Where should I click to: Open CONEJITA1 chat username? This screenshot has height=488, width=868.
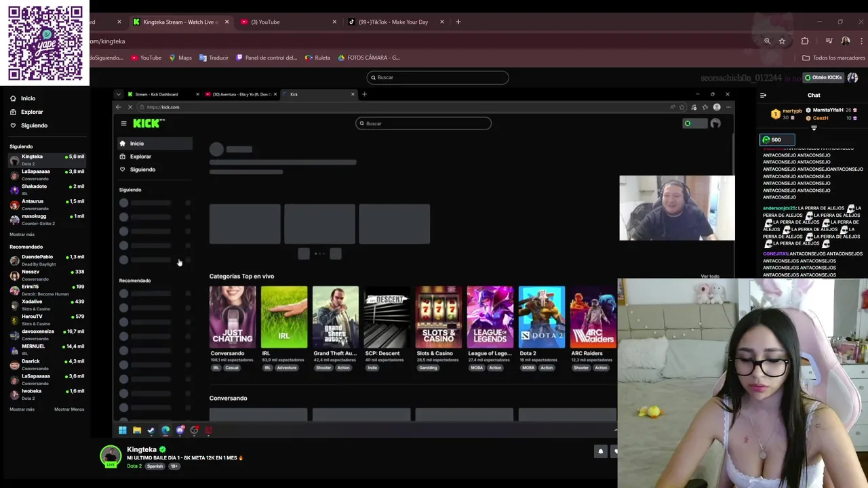775,253
